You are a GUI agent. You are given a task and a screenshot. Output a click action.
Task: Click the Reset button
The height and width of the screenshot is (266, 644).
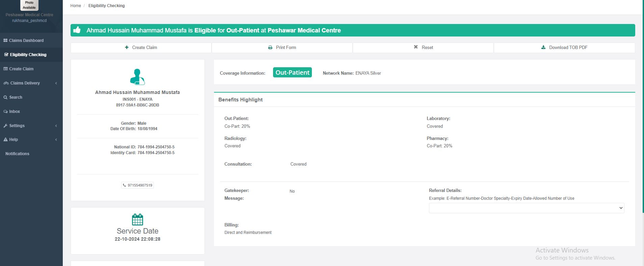coord(423,48)
